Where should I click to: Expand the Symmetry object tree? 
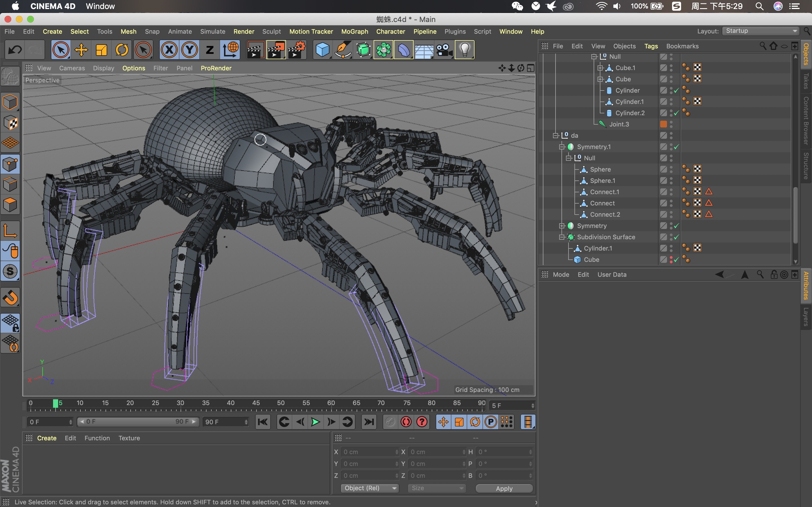click(562, 226)
